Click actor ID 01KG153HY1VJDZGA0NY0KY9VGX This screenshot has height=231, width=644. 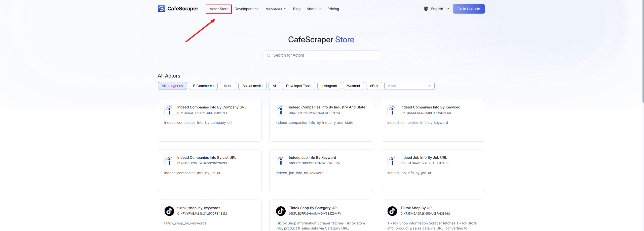click(202, 163)
